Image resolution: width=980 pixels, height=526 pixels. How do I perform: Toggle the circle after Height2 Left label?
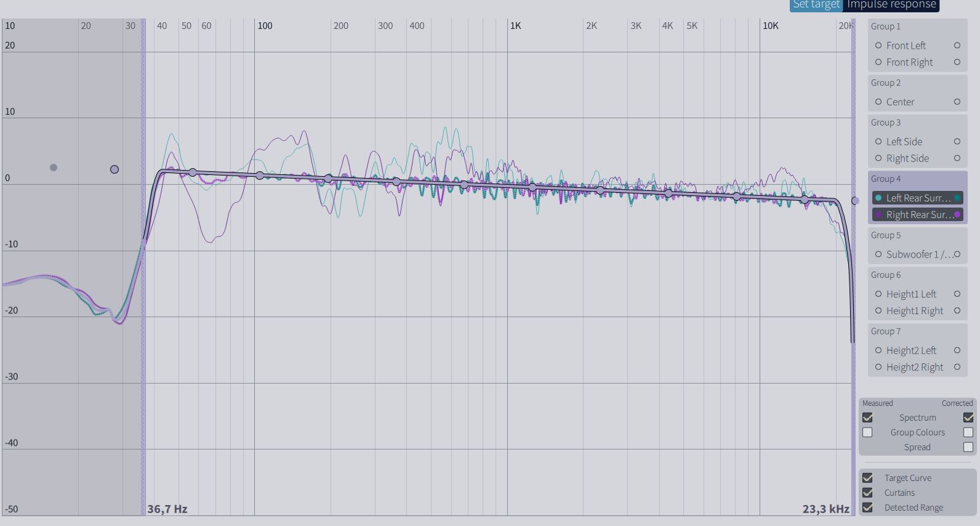pyautogui.click(x=957, y=350)
